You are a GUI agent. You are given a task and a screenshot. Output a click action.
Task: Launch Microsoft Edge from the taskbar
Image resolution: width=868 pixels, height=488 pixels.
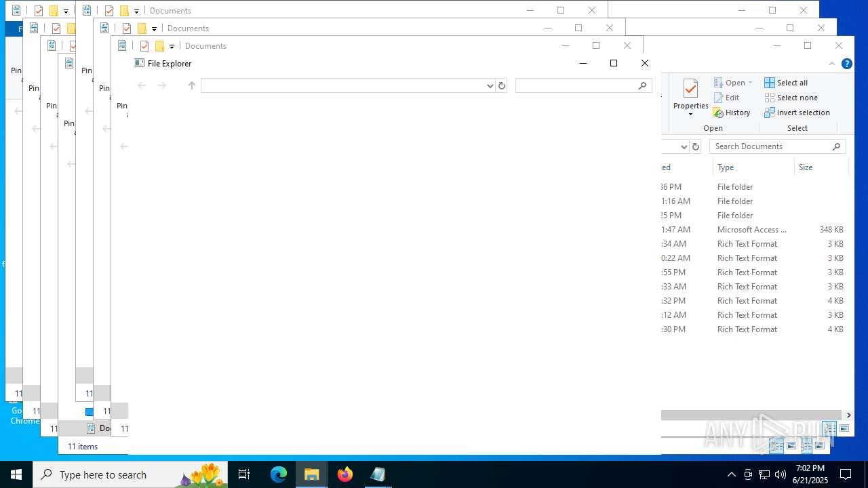279,474
